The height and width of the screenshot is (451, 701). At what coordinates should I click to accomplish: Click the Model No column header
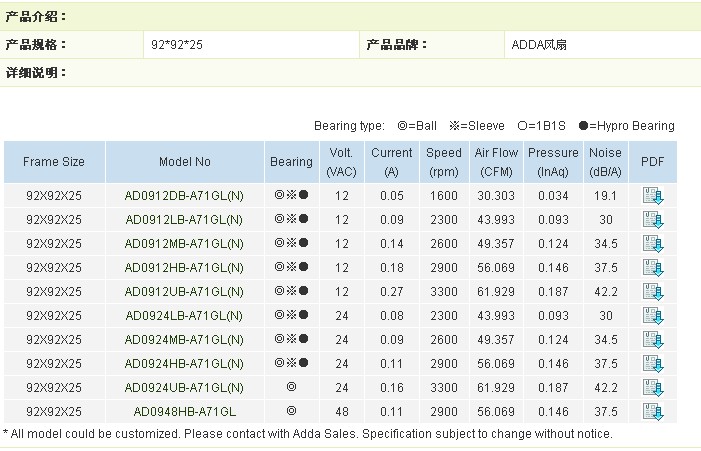184,162
